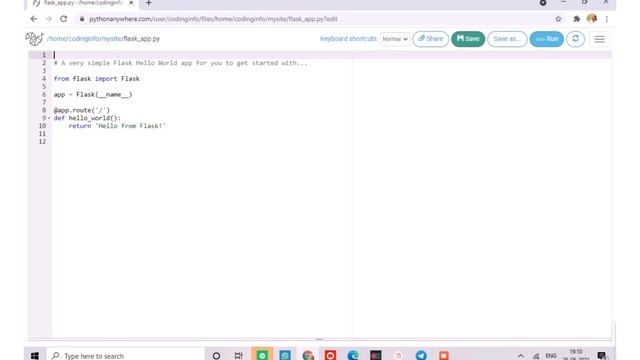Click the reload web app refresh icon

coord(576,39)
